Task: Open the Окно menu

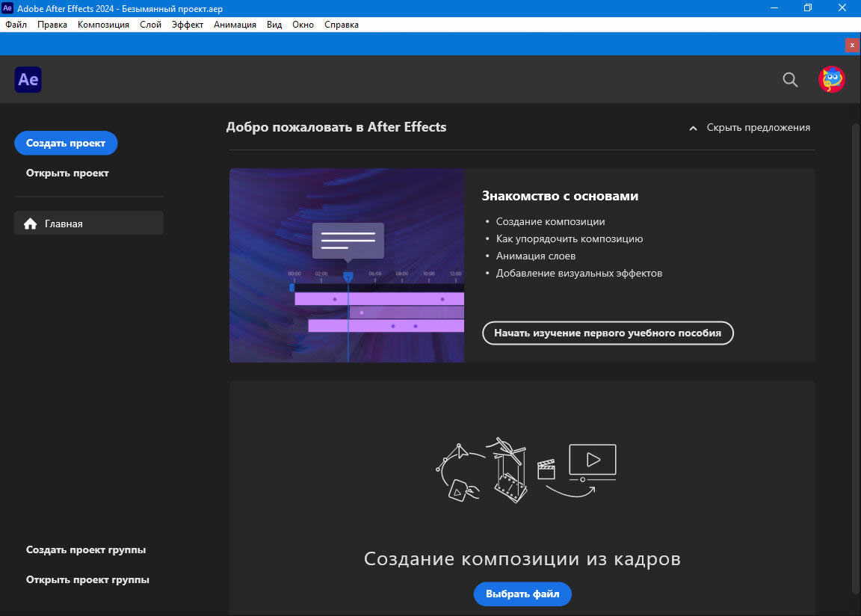Action: (x=303, y=25)
